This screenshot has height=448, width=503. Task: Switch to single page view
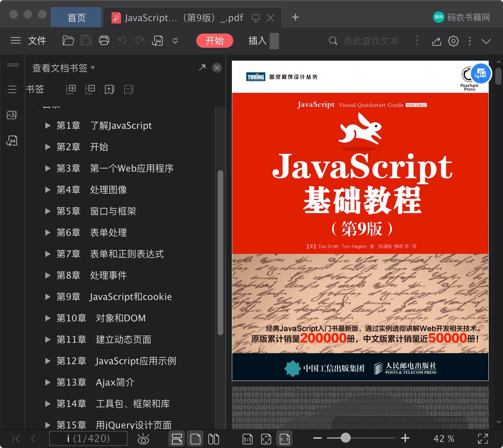tap(195, 439)
